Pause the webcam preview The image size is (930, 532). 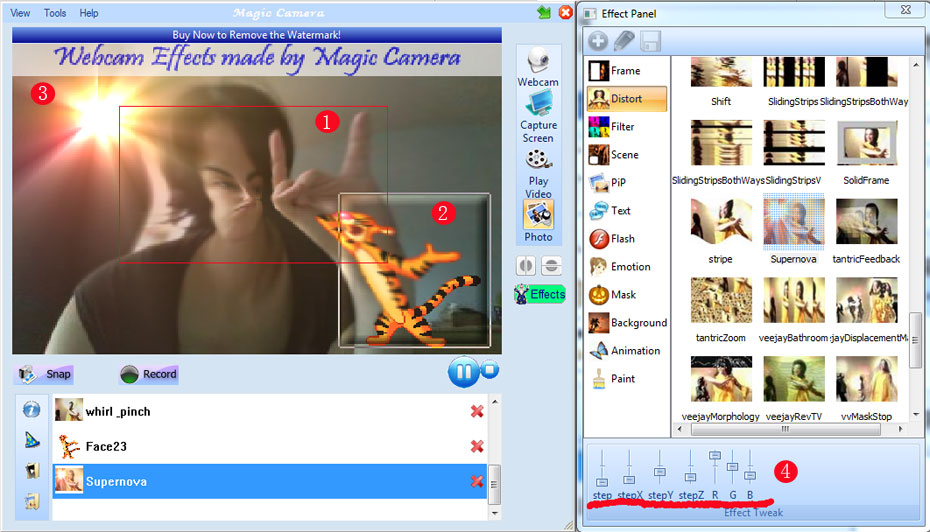(x=461, y=373)
